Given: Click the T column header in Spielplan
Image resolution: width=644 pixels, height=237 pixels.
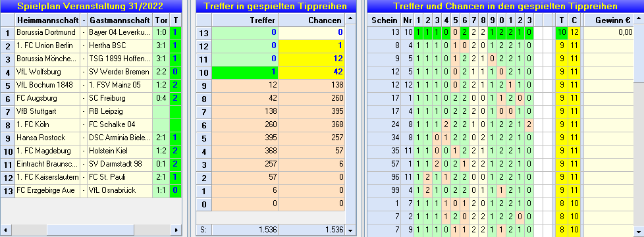Looking at the screenshot, I should point(176,20).
